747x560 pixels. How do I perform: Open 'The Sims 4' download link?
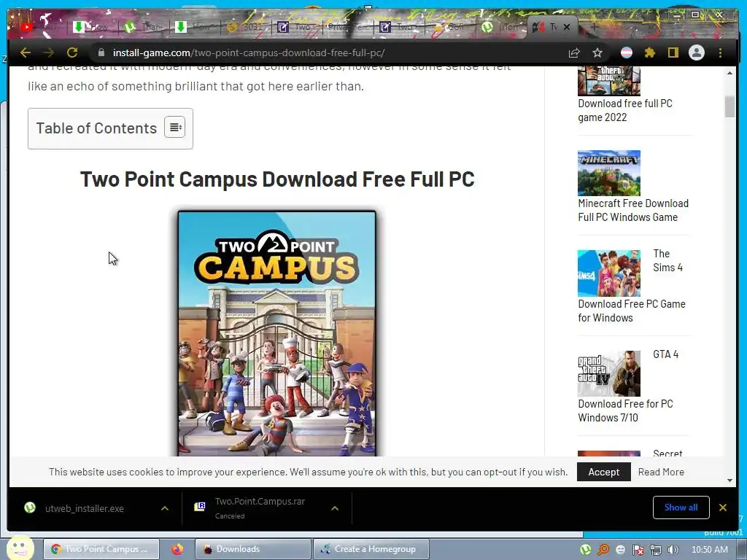632,311
